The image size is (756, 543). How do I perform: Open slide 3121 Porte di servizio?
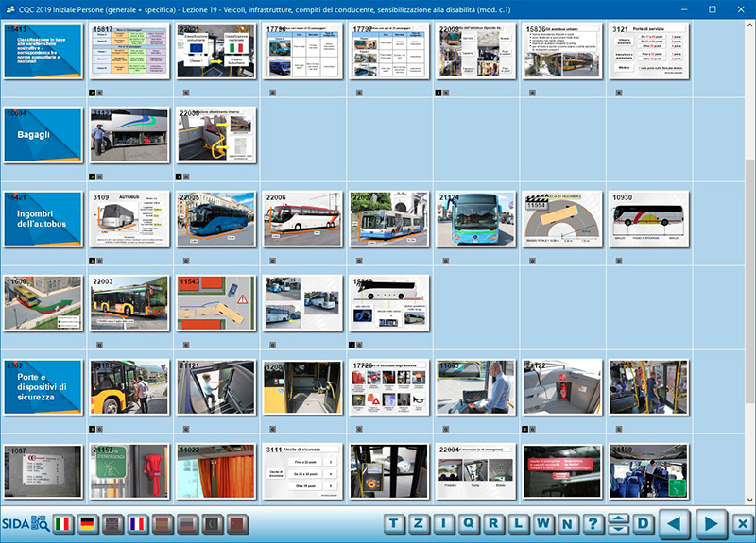[x=647, y=51]
